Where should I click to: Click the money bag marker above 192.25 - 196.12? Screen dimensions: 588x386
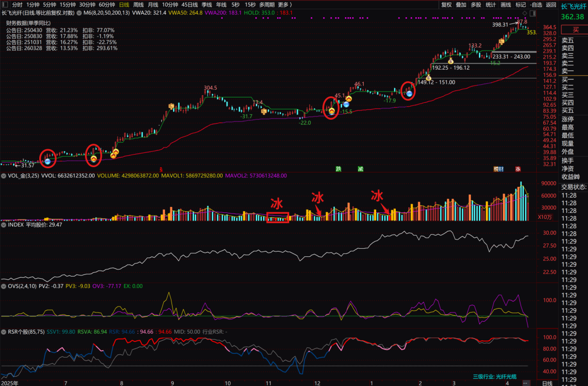[451, 61]
